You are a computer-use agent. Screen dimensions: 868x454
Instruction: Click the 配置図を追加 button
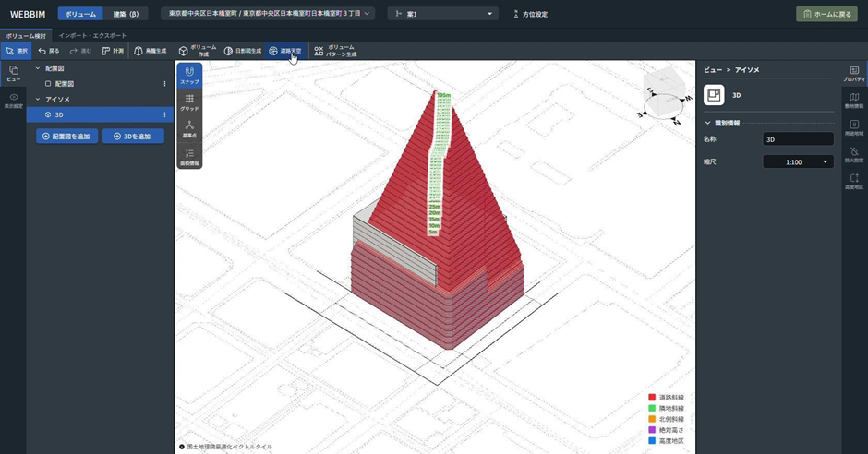pos(66,136)
